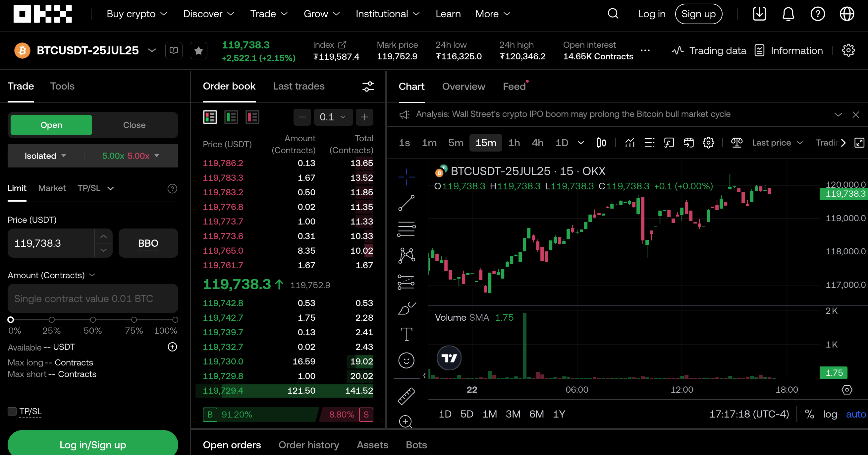This screenshot has height=455, width=868.
Task: Select the Close position toggle
Action: point(134,125)
